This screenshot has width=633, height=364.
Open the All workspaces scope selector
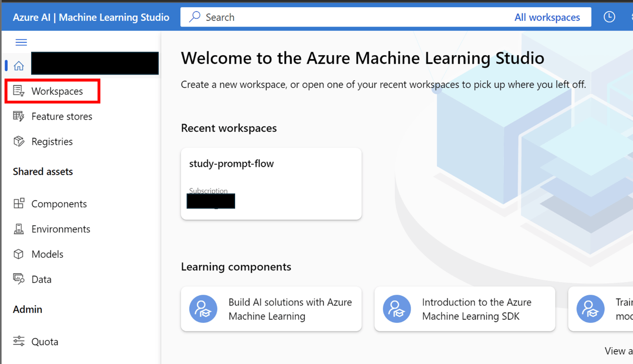547,17
